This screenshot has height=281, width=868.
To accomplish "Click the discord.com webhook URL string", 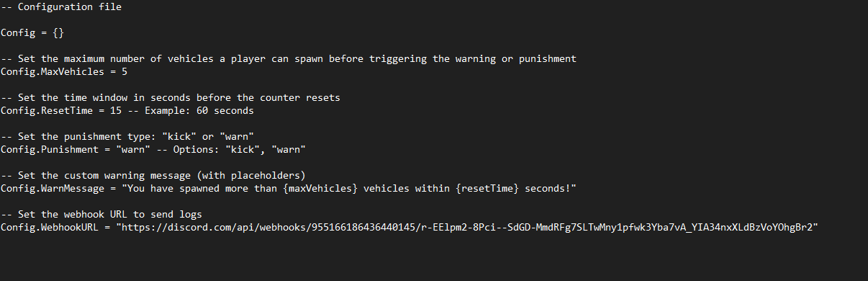I will (x=468, y=228).
